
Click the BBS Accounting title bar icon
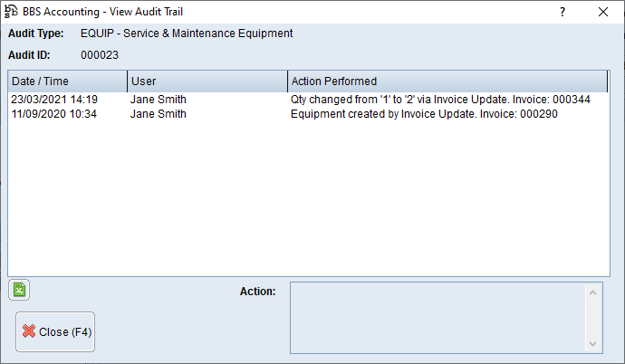coord(11,12)
